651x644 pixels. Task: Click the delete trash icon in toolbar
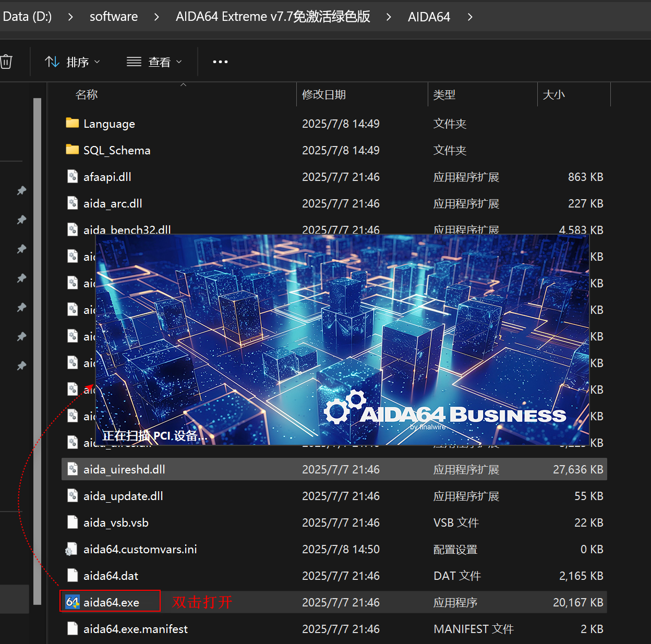[6, 62]
